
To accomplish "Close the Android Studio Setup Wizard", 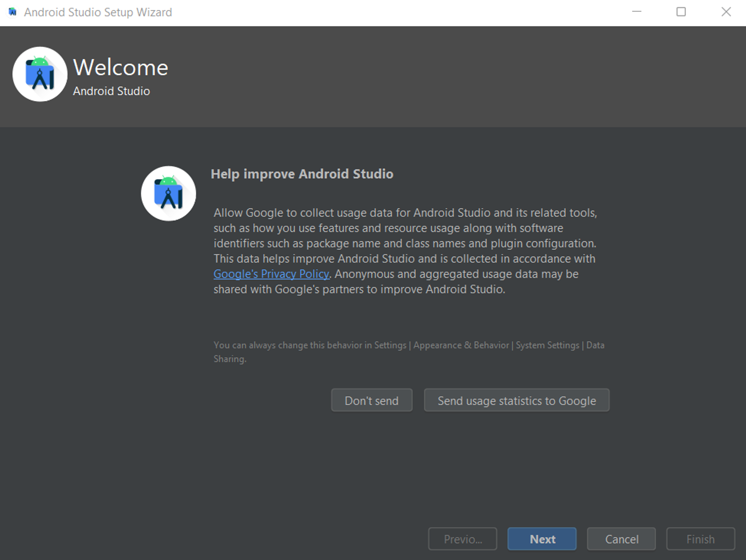I will (x=726, y=12).
